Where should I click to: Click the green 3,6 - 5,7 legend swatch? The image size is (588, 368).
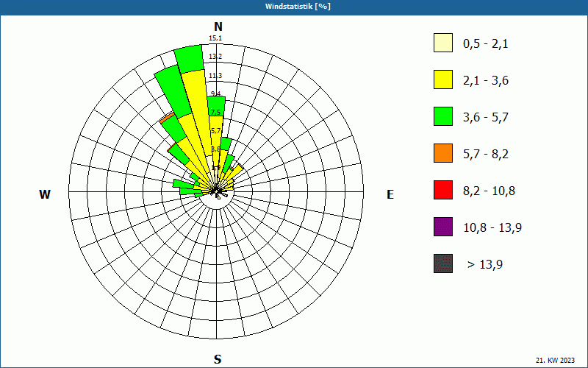443,116
